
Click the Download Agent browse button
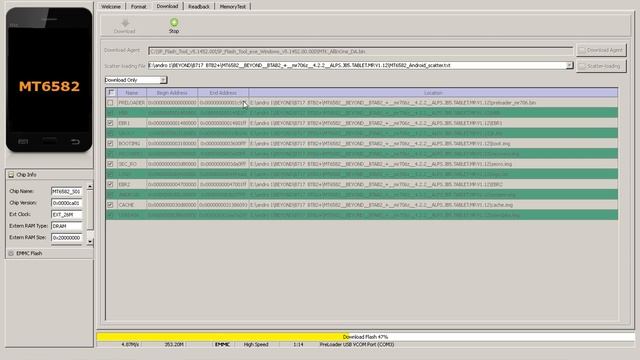(601, 50)
